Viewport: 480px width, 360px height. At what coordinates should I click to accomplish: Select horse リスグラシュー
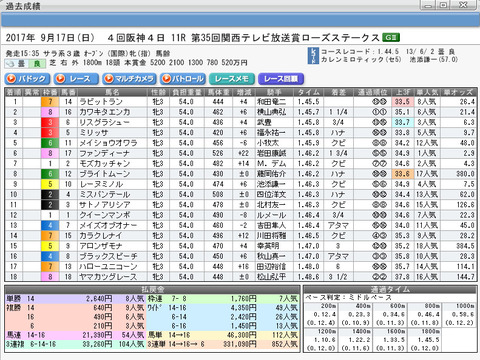pos(105,122)
